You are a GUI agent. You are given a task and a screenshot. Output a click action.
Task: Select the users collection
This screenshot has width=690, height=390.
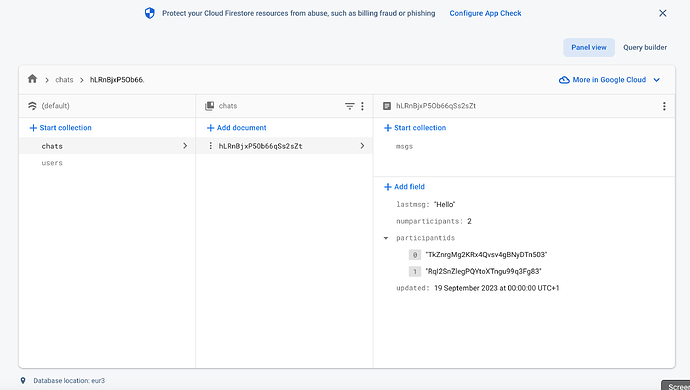click(52, 163)
